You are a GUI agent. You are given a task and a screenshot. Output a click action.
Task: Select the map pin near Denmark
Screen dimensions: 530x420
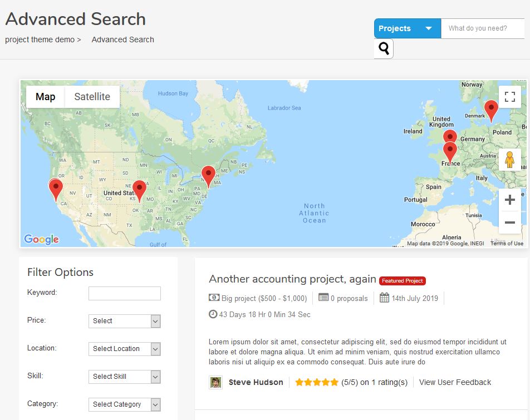(x=491, y=111)
